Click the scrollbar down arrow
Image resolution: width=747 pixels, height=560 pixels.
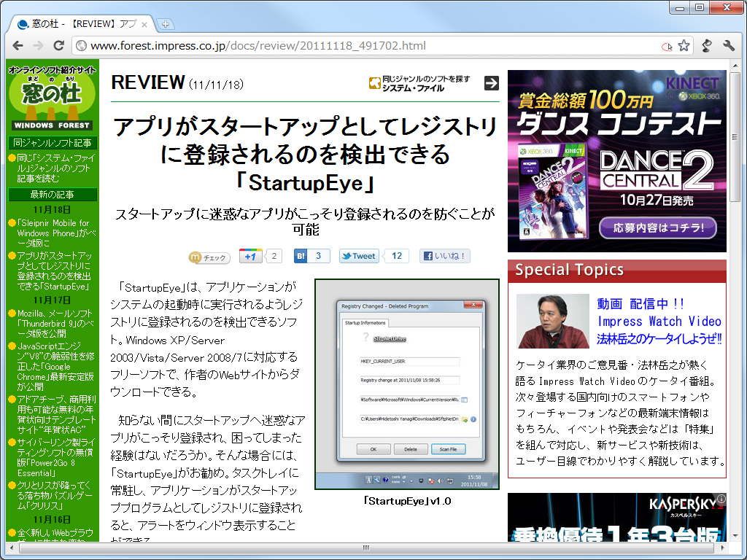(735, 536)
